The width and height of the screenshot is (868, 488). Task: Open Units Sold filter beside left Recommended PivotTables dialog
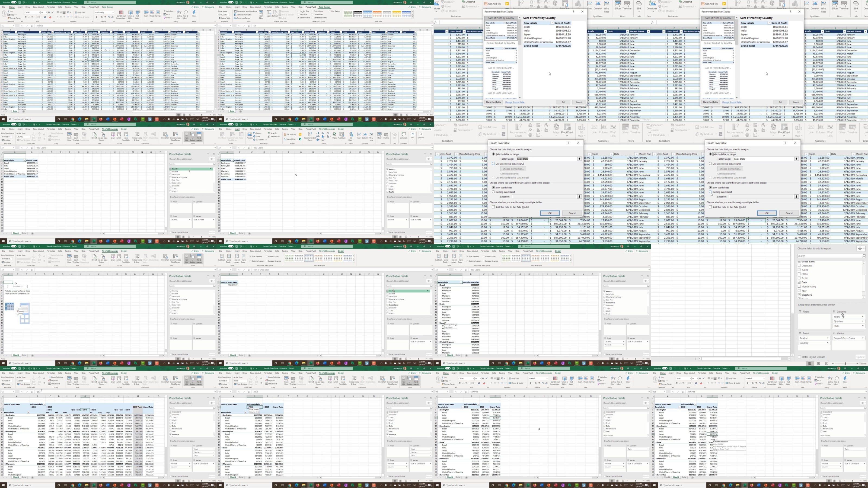pyautogui.click(x=464, y=31)
